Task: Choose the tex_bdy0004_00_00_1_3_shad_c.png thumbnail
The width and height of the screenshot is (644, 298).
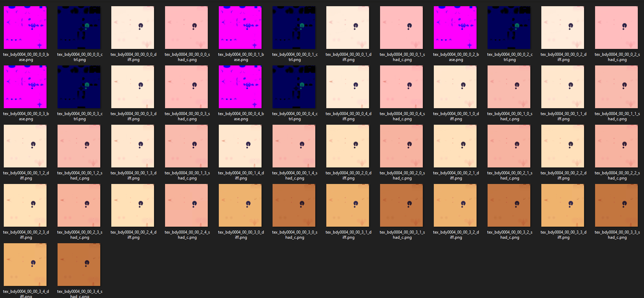Action: tap(186, 146)
